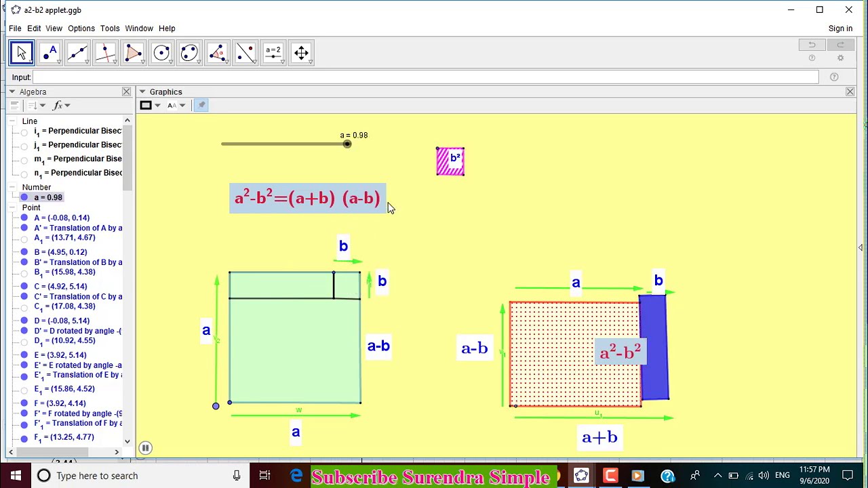Screen dimensions: 868x488
Task: Collapse the Number category
Action: 12,187
